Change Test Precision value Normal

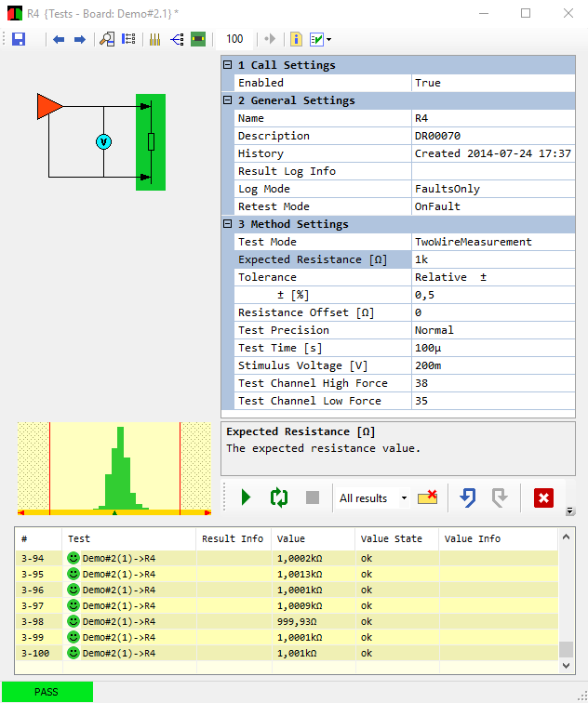[493, 330]
